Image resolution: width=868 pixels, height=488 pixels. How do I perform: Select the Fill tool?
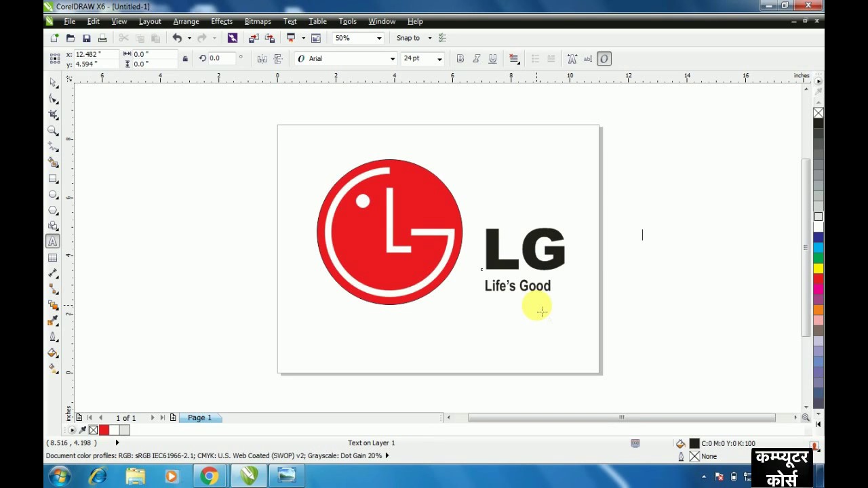pos(53,353)
